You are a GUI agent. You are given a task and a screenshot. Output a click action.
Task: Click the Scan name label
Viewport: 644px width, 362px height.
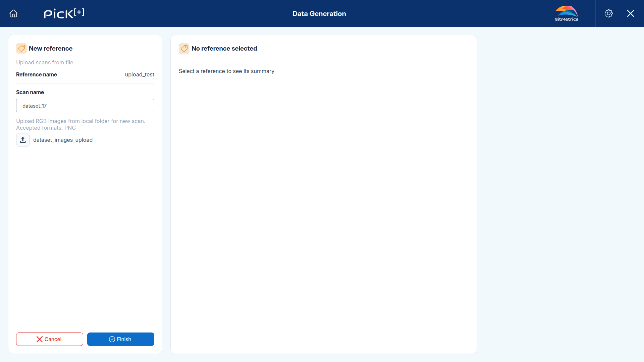click(x=30, y=92)
